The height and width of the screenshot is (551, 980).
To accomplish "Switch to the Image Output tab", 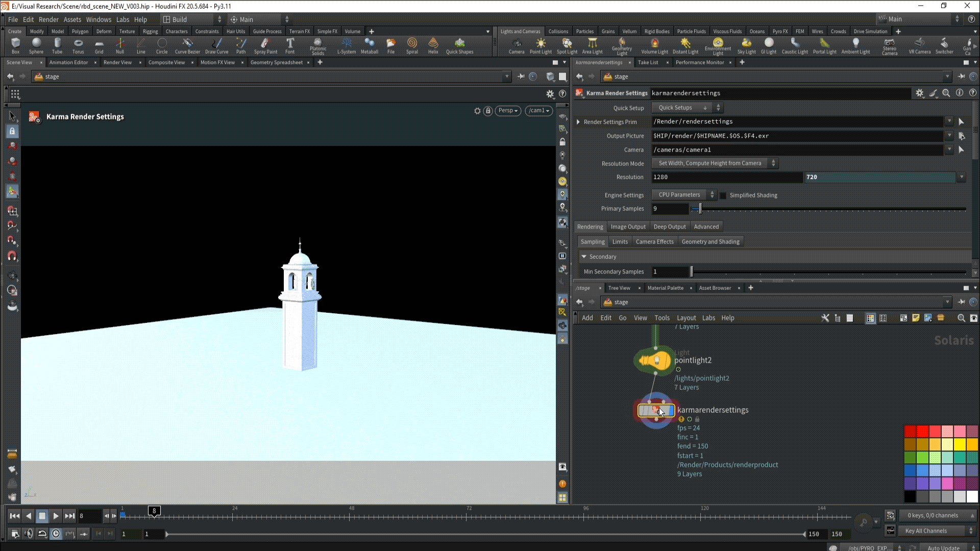I will tap(628, 227).
